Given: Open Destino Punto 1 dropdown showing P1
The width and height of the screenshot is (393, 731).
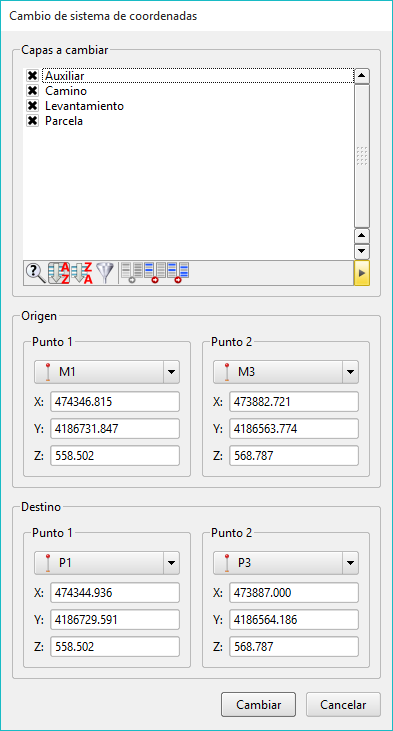Looking at the screenshot, I should [107, 563].
